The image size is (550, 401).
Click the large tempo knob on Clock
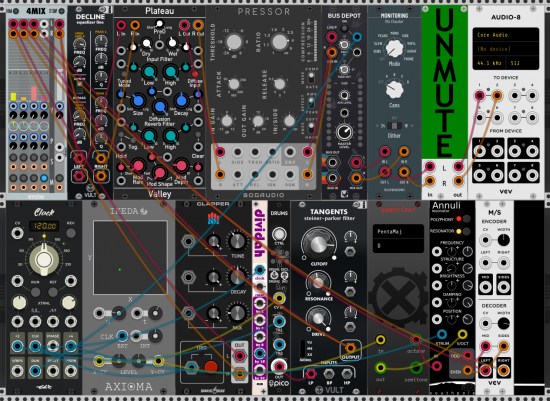tap(44, 260)
